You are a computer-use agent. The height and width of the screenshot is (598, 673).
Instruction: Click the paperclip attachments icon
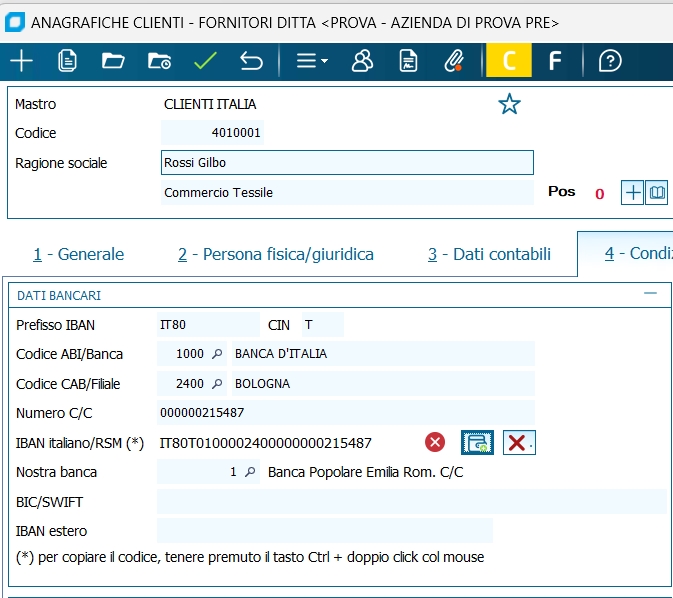point(454,61)
